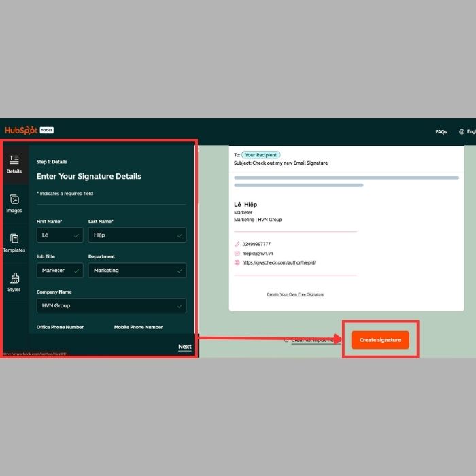This screenshot has height=476, width=476.
Task: Click the Step 1: Details label
Action: pos(52,162)
